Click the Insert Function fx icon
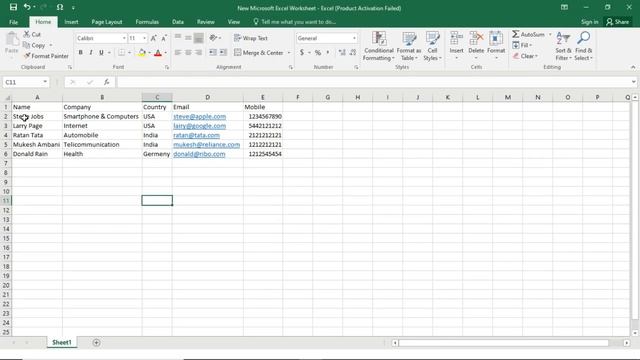Viewport: 640px width, 360px height. (x=106, y=82)
